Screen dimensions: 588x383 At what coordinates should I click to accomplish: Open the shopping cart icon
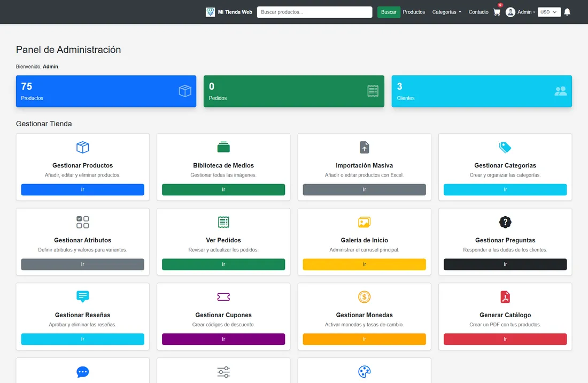[x=497, y=12]
